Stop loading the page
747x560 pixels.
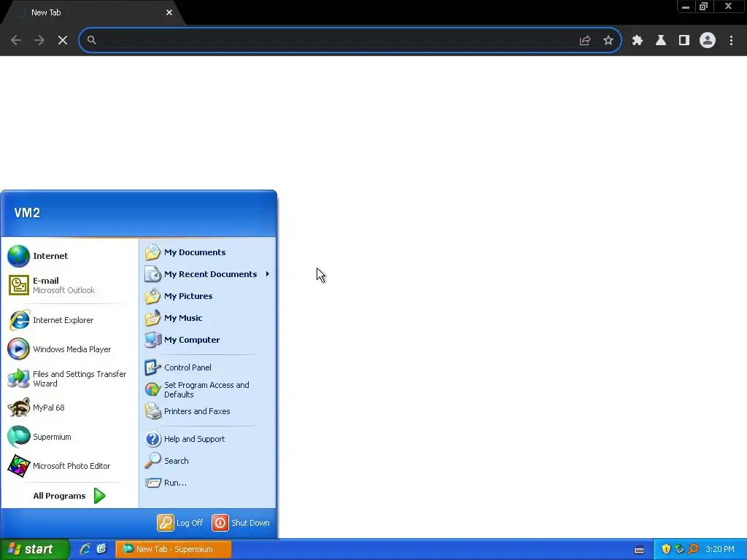[x=63, y=40]
